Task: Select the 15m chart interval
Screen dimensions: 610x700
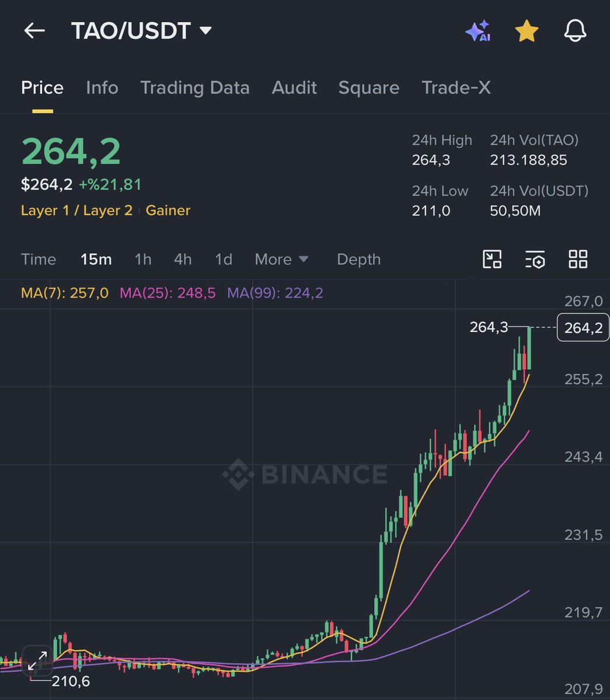Action: tap(96, 260)
